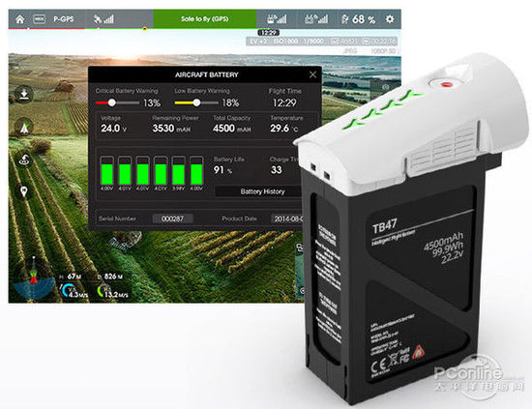Tap the fifth cell showing 3.98V

179,170
